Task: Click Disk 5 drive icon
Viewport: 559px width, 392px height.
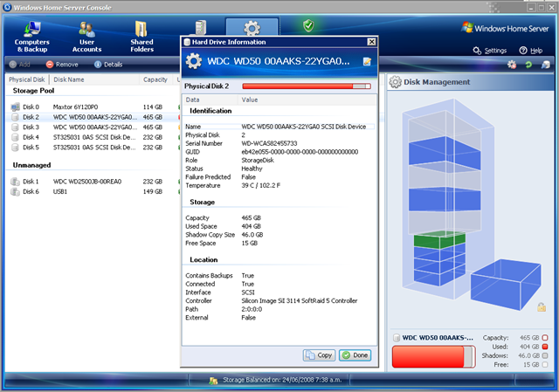Action: coord(16,148)
